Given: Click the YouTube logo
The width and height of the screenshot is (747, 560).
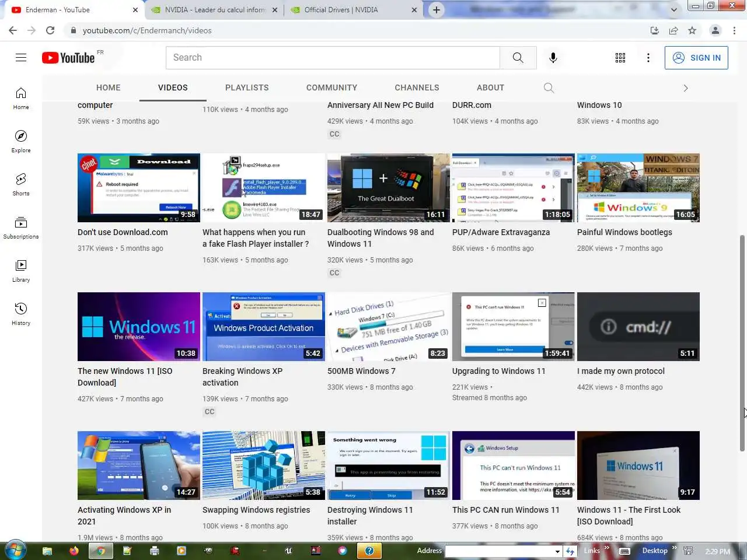Looking at the screenshot, I should [x=68, y=58].
